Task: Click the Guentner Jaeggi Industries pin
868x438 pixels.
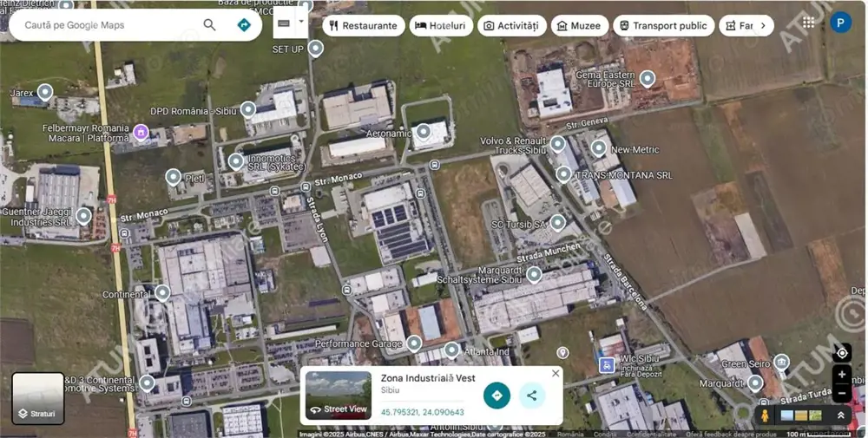Action: (x=83, y=216)
